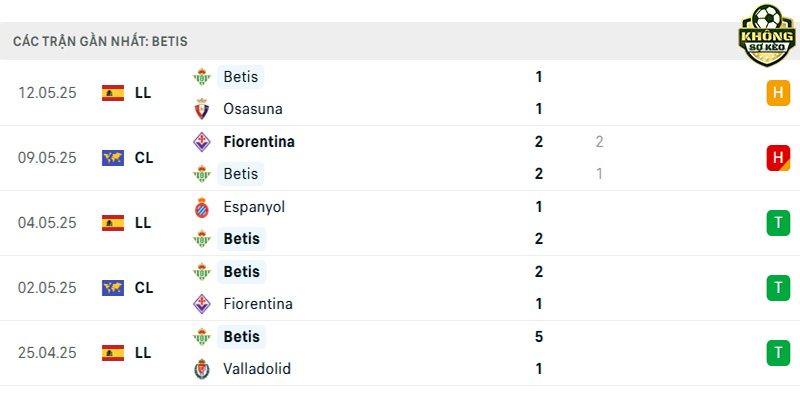800x400 pixels.
Task: Open Osasuna team link
Action: click(253, 109)
